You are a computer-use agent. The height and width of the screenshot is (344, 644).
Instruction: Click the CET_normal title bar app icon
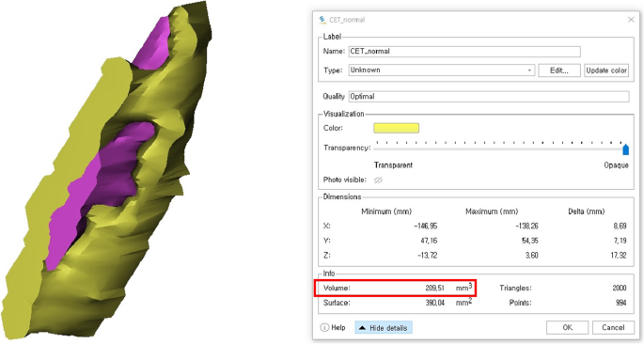322,20
